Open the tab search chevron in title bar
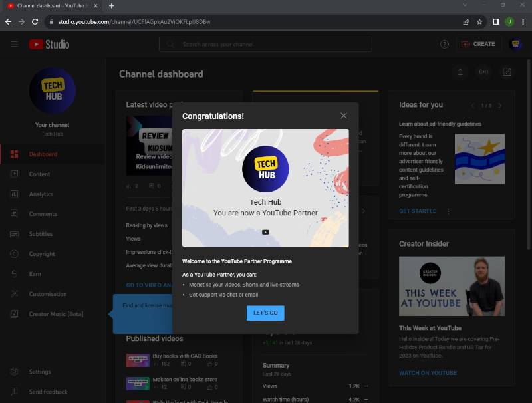The image size is (532, 403). (x=465, y=5)
